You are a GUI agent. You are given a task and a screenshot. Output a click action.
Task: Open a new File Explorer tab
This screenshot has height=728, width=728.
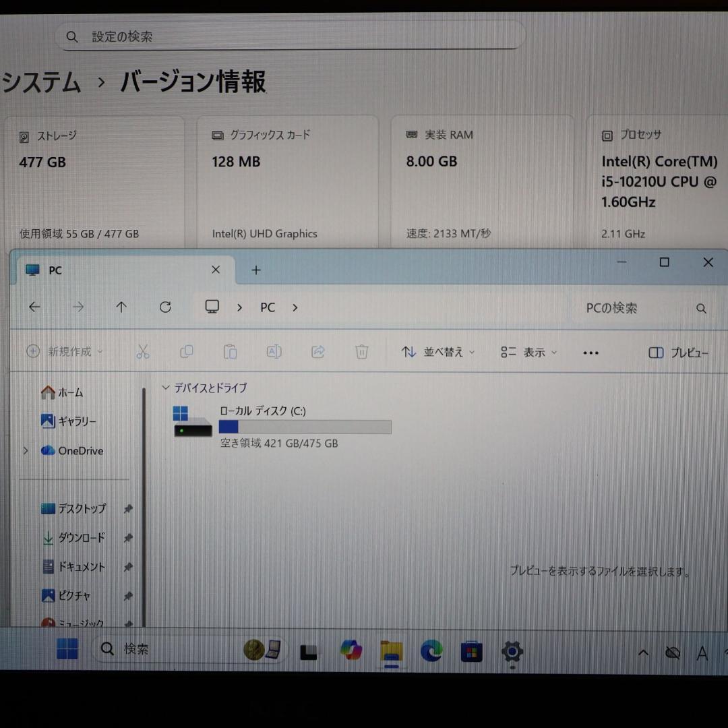point(255,270)
